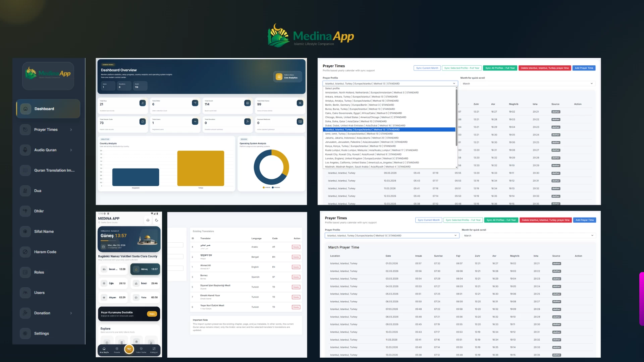Screen dimensions: 644x362
Task: Click the Live Analytics platform status card
Action: 288,77
